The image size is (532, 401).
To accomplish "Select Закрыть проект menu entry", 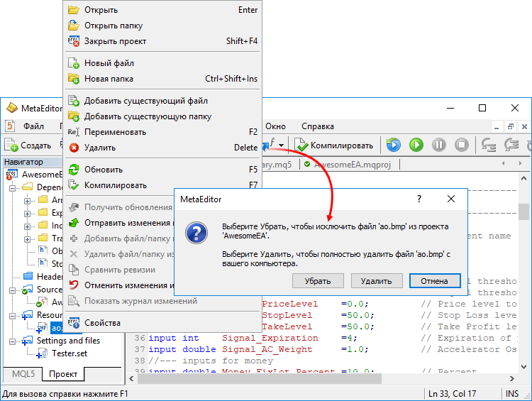I will (162, 41).
